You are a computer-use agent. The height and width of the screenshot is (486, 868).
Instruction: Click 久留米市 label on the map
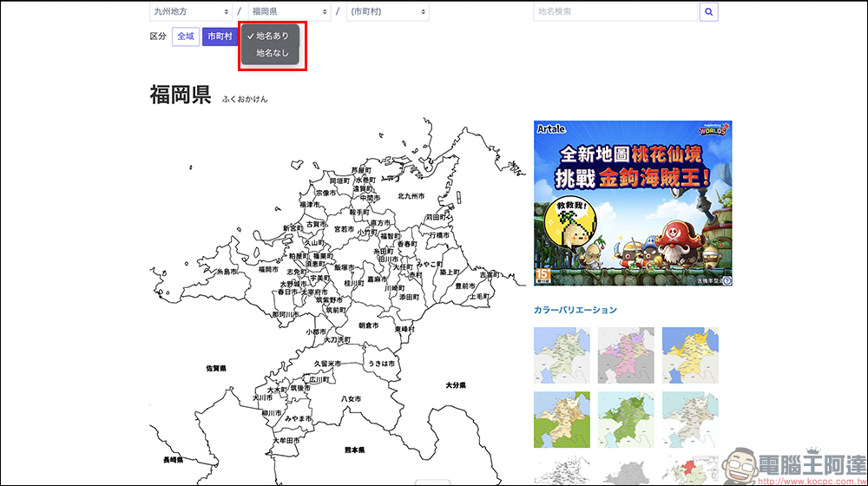[328, 364]
